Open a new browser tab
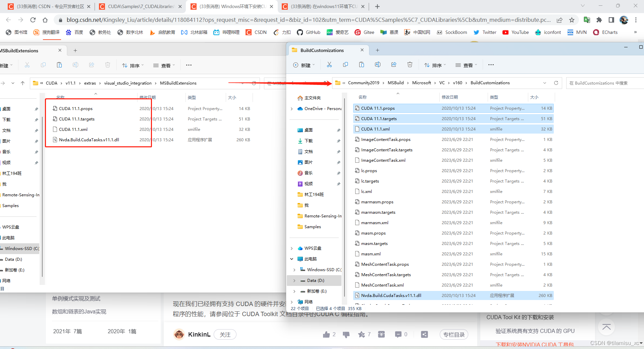The height and width of the screenshot is (349, 644). [x=377, y=6]
